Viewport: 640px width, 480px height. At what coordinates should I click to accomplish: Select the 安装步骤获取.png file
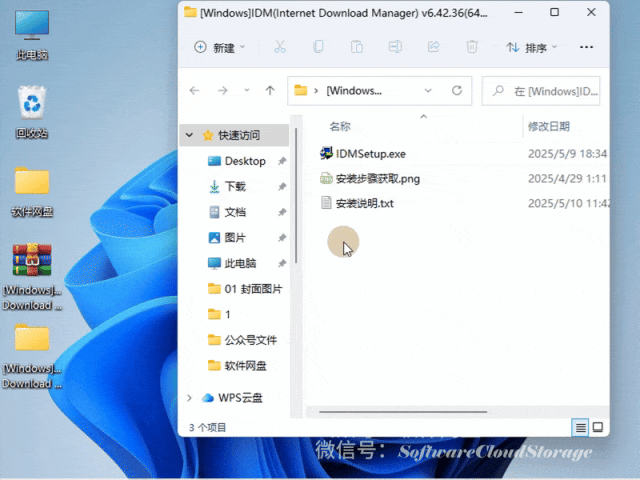tap(378, 179)
